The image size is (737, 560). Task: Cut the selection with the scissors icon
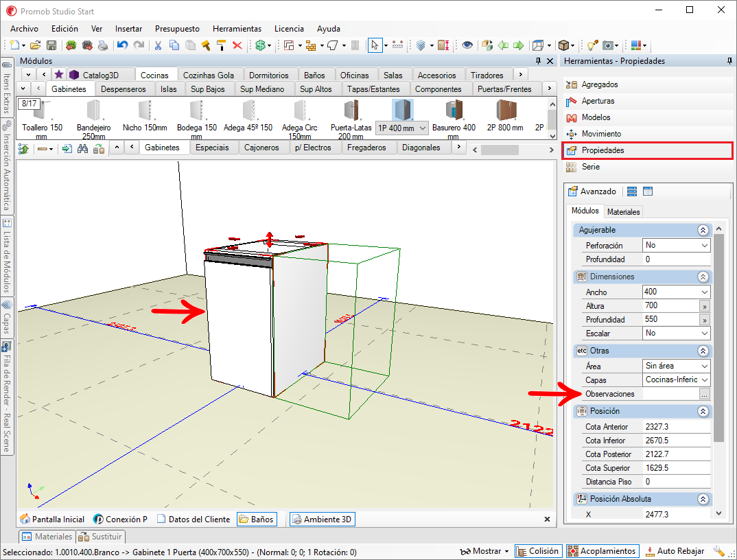click(x=158, y=45)
